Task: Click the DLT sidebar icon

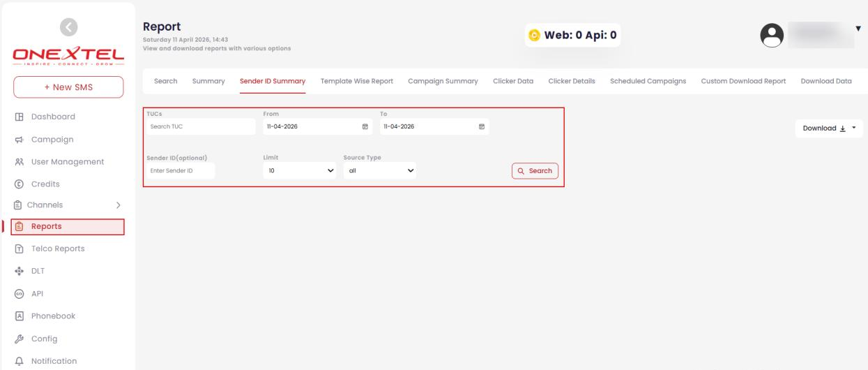Action: click(19, 271)
